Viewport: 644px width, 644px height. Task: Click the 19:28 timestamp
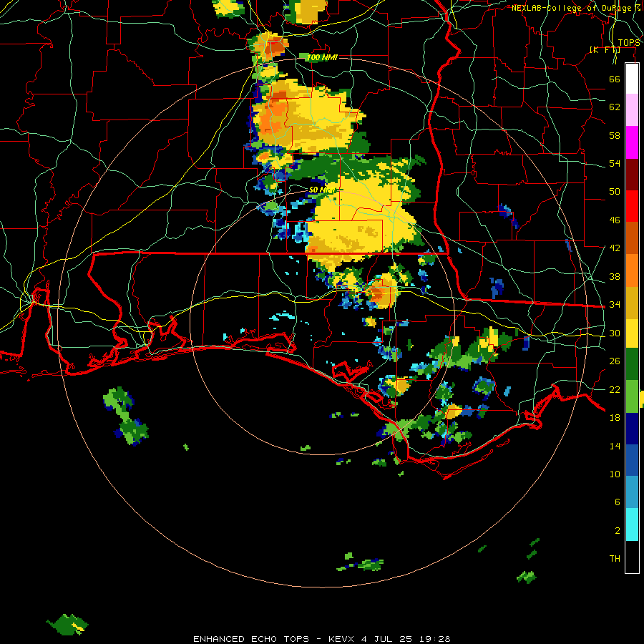(x=434, y=639)
